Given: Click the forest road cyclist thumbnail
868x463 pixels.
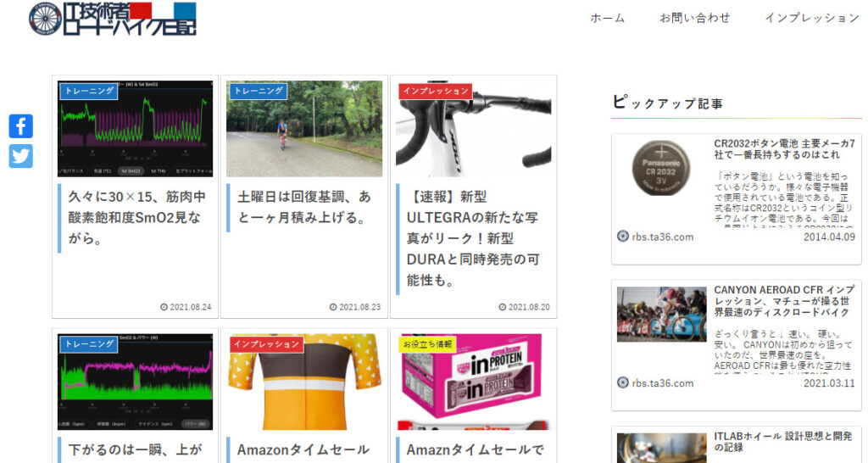Looking at the screenshot, I should coord(304,129).
